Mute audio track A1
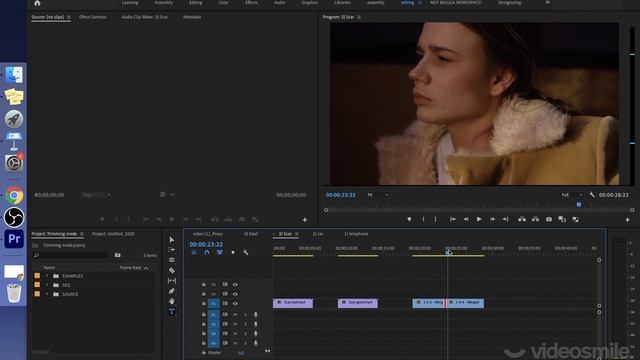640x360 pixels. coord(235,315)
